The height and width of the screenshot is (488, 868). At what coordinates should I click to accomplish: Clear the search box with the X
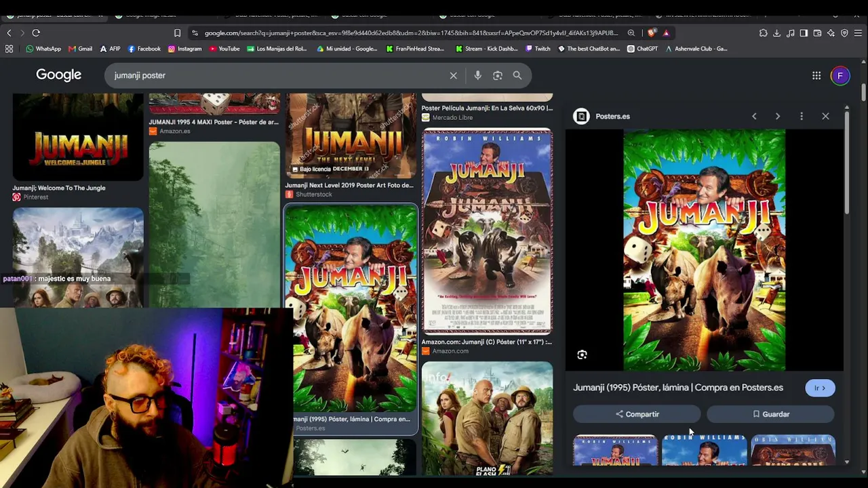tap(454, 75)
